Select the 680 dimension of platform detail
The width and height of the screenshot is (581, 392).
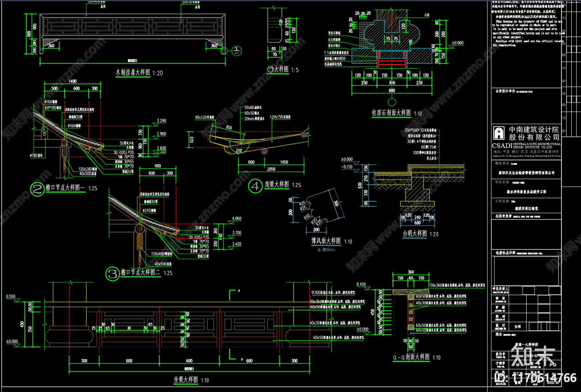[x=417, y=223]
